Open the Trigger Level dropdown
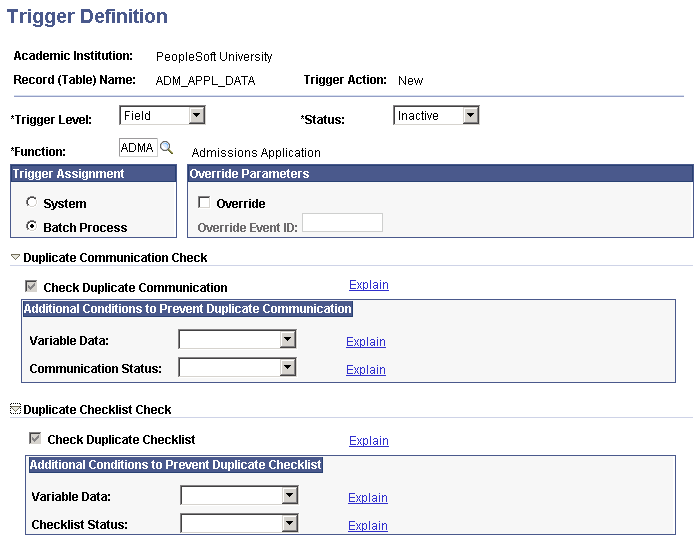This screenshot has width=696, height=539. 162,115
